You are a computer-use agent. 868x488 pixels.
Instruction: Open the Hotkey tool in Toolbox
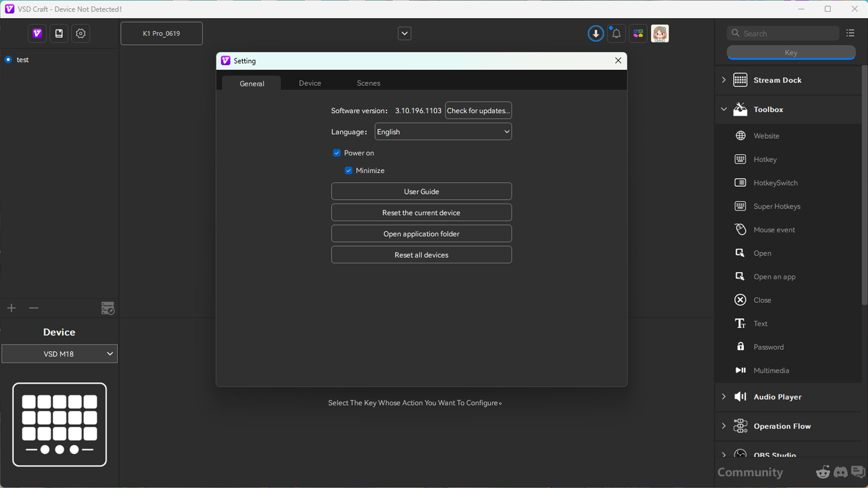pyautogui.click(x=765, y=159)
